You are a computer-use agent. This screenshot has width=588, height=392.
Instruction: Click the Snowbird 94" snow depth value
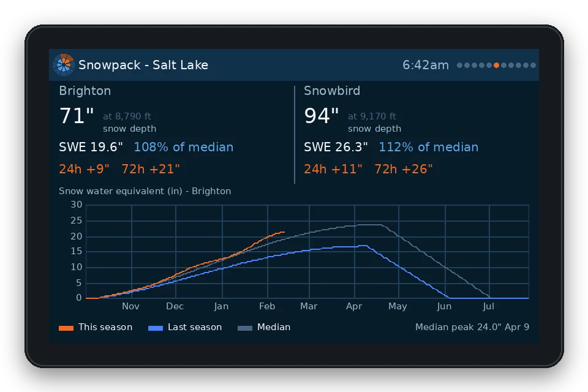322,116
